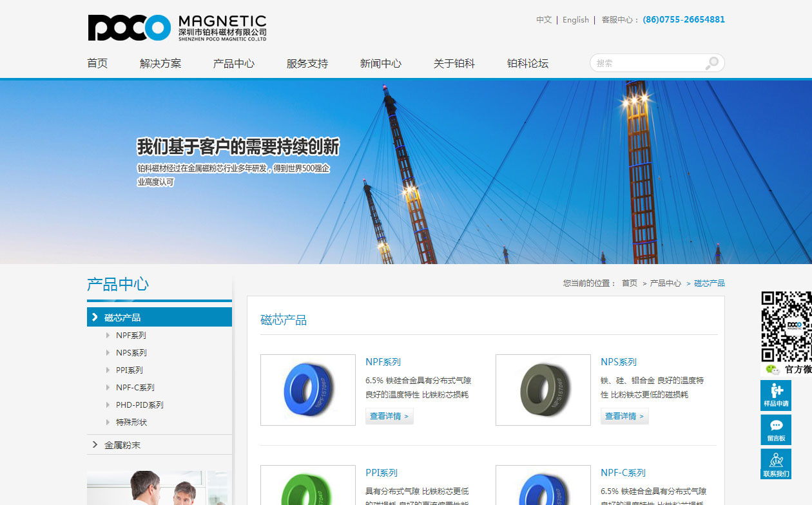This screenshot has height=505, width=812.
Task: Open the message board chat icon
Action: point(776,430)
